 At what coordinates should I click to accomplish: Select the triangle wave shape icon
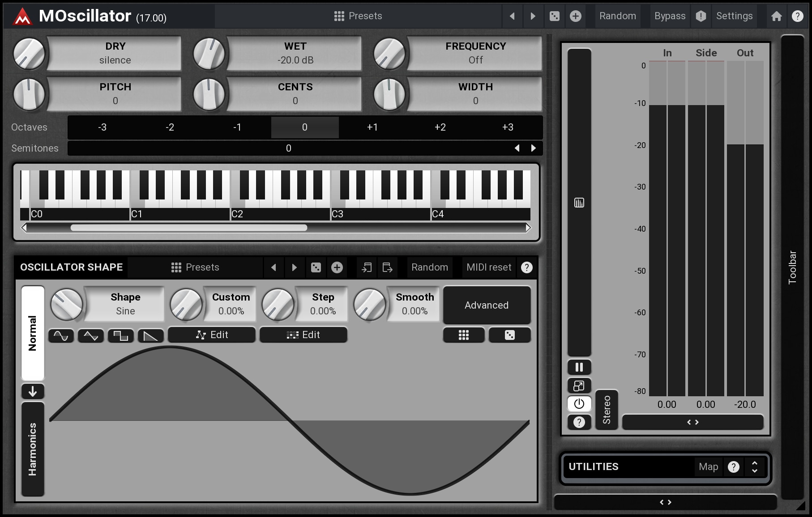(x=91, y=335)
